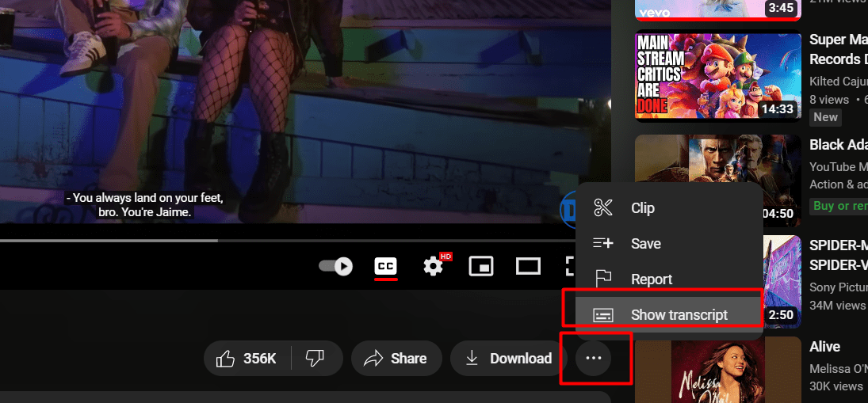This screenshot has width=868, height=403.
Task: Select Report in the menu
Action: [x=669, y=279]
